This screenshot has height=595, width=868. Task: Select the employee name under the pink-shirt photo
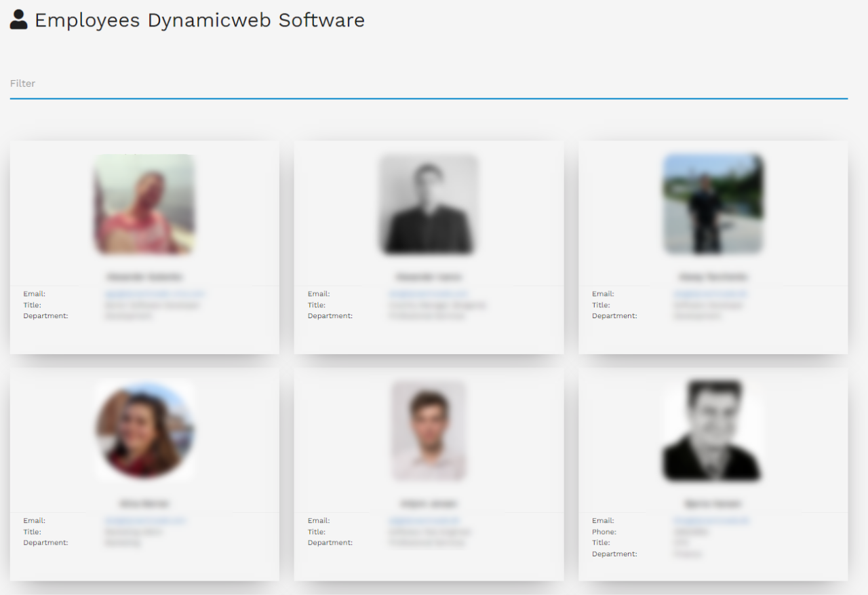pyautogui.click(x=144, y=277)
